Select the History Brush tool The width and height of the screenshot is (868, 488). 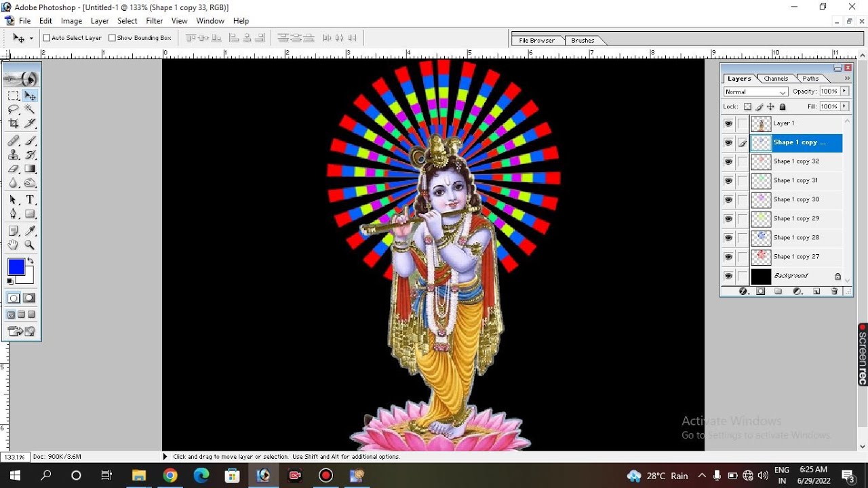[x=30, y=155]
